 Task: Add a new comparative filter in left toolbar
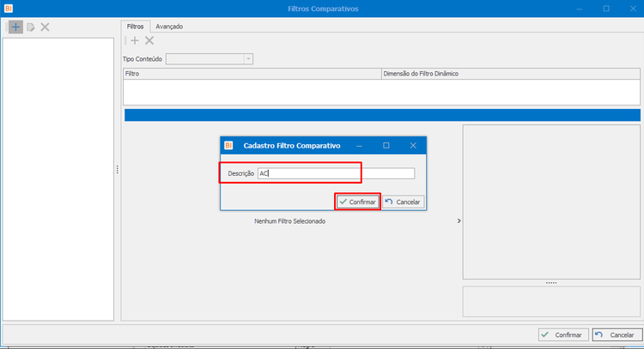pyautogui.click(x=15, y=27)
